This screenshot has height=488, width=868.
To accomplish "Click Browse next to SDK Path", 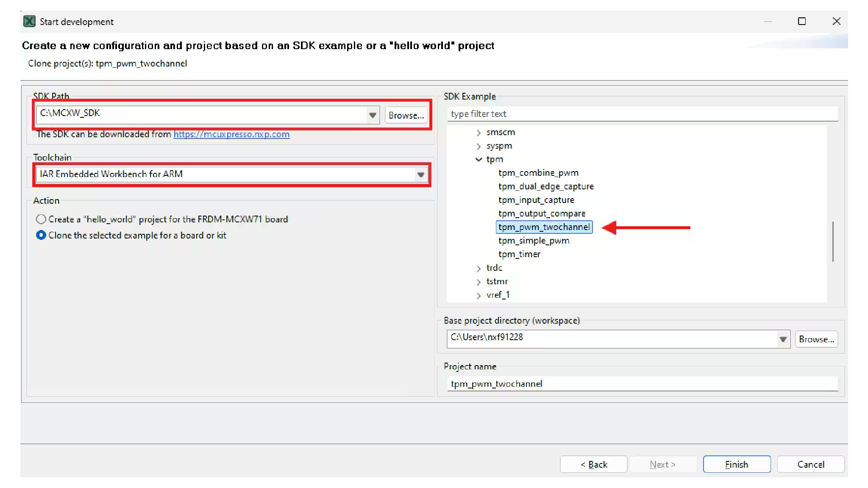I will click(406, 115).
